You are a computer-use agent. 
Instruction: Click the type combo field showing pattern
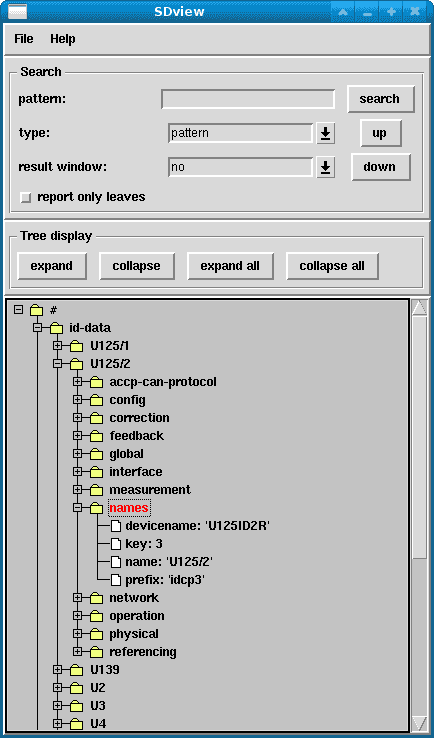click(241, 133)
